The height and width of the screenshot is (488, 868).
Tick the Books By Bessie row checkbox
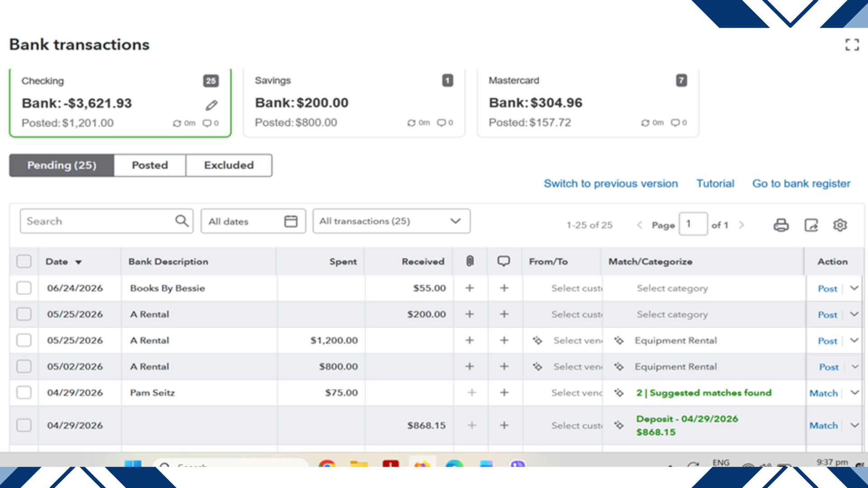[24, 288]
